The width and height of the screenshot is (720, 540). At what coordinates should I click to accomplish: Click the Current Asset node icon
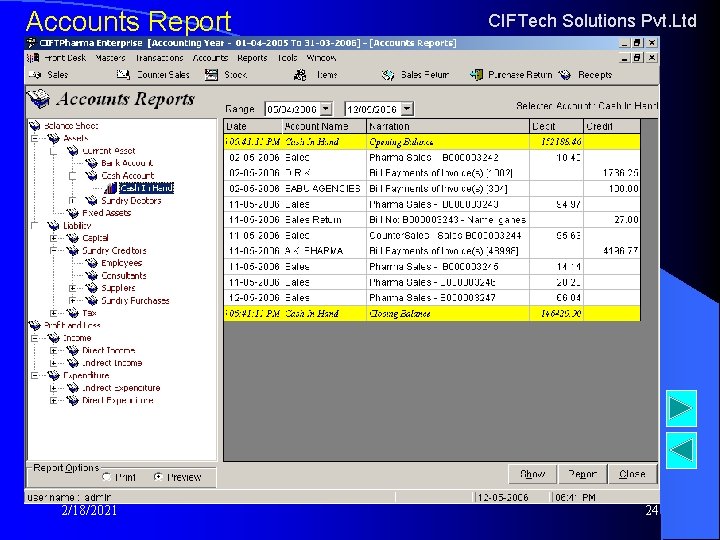73,151
